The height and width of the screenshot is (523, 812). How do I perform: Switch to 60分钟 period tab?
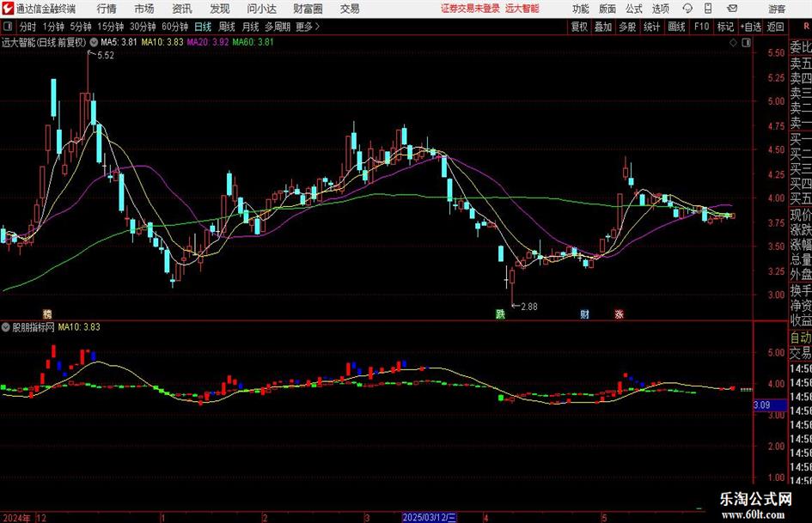click(x=175, y=27)
